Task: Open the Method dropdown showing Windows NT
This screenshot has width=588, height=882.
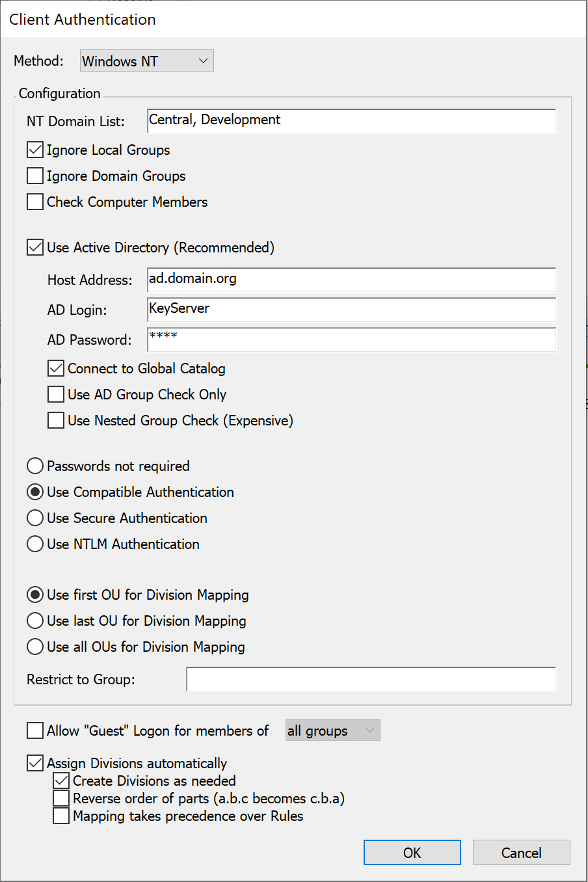Action: [146, 60]
